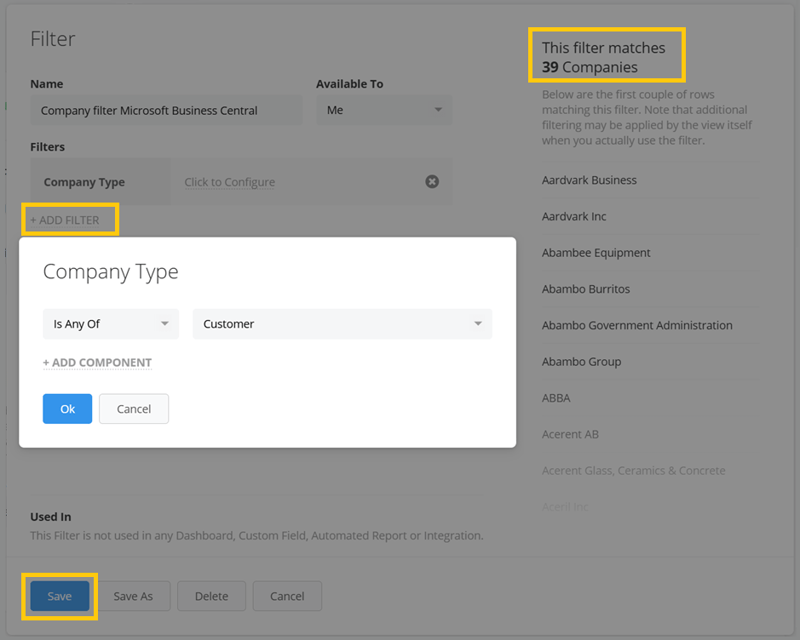Add a component to the filter
This screenshot has height=640, width=800.
(x=97, y=362)
